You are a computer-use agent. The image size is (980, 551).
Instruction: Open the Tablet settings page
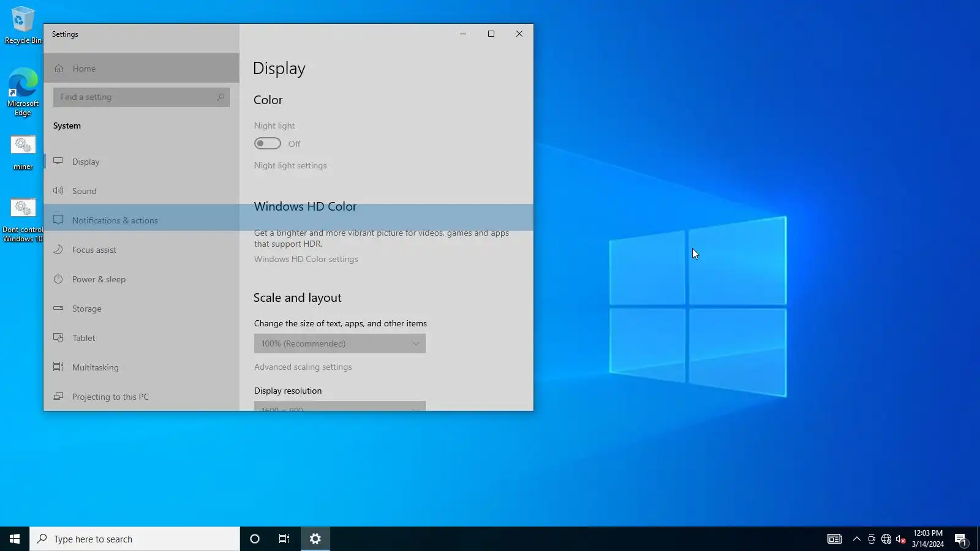(x=141, y=338)
